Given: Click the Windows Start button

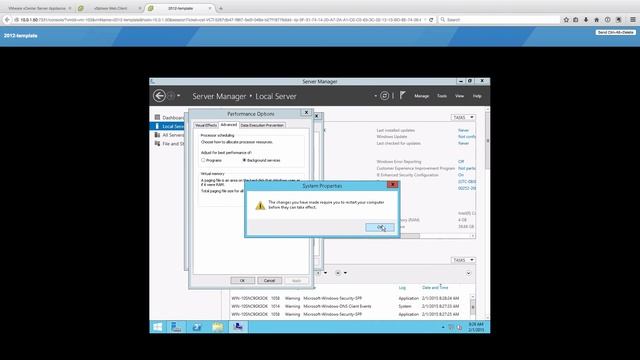Looking at the screenshot, I should [158, 327].
